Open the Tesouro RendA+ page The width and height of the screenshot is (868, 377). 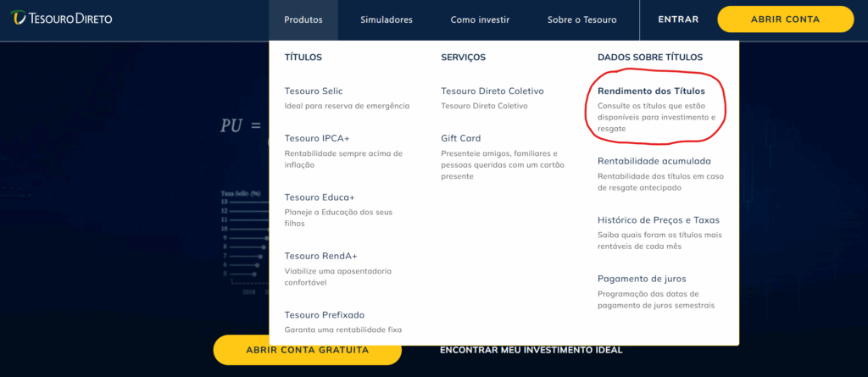point(321,256)
